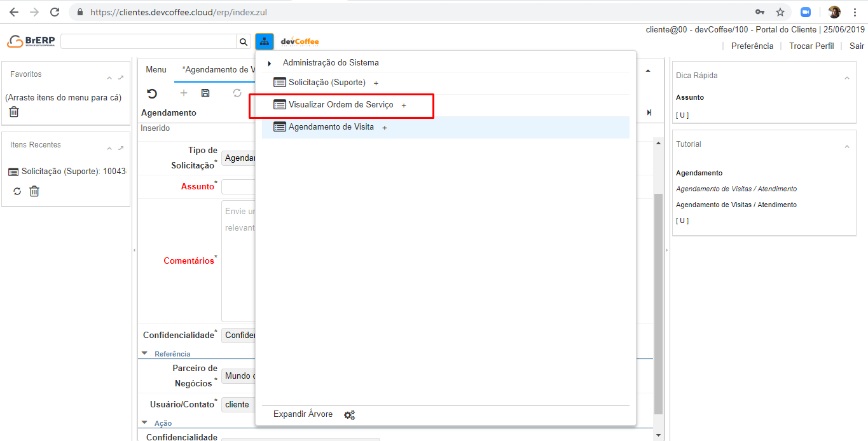Add Agendamento de Visita using plus icon
Viewport: 868px width, 441px height.
(x=384, y=128)
